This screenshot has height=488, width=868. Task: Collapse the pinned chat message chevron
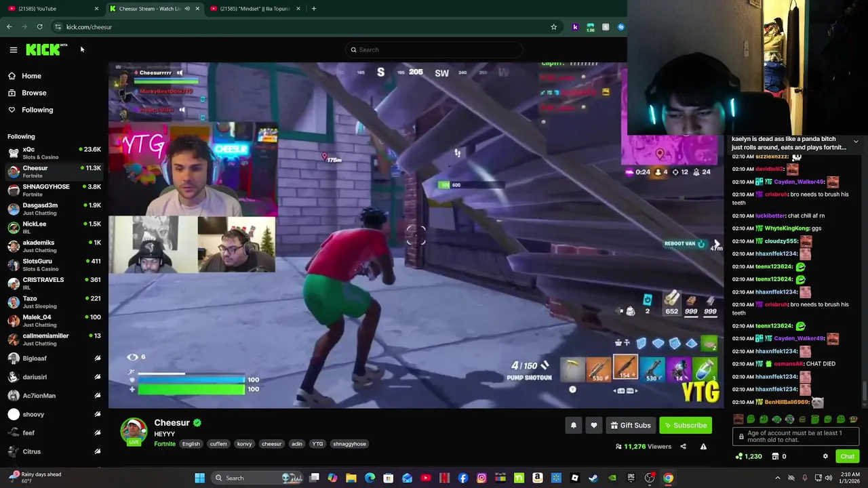(856, 142)
